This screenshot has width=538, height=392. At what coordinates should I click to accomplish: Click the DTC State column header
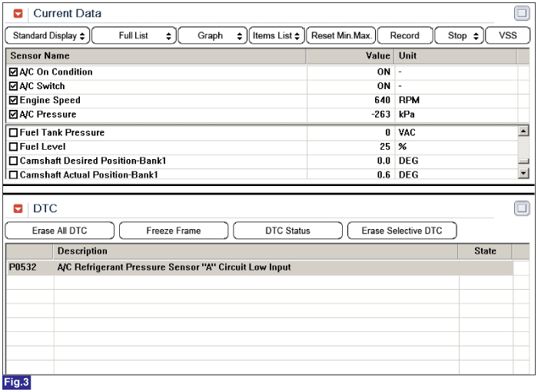pyautogui.click(x=485, y=251)
